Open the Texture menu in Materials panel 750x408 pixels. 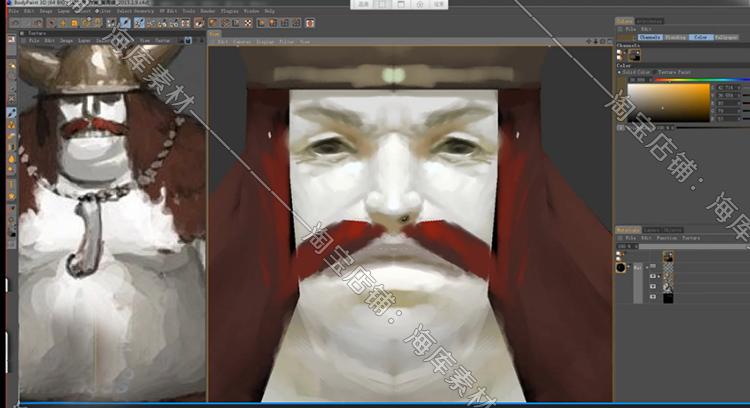pos(691,238)
